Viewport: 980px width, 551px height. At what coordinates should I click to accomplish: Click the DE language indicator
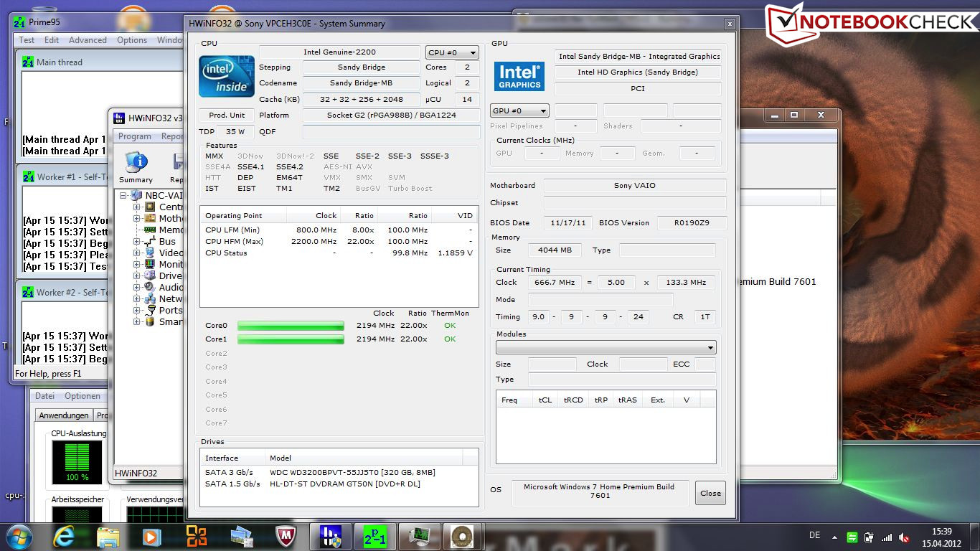[814, 535]
